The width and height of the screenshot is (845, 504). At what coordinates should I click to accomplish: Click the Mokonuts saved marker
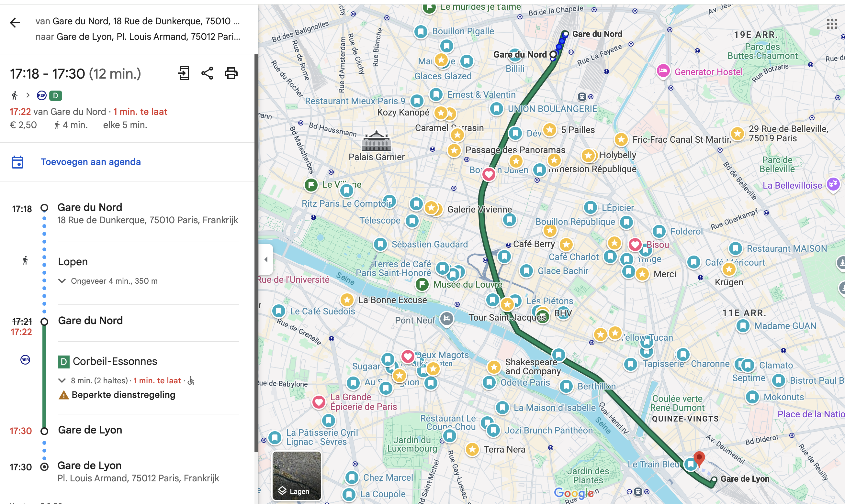(752, 397)
